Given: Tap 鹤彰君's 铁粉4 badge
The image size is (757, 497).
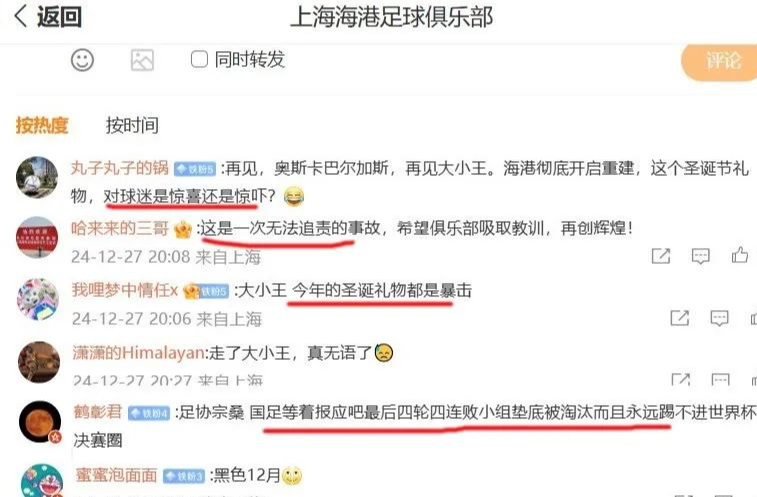Looking at the screenshot, I should 149,413.
